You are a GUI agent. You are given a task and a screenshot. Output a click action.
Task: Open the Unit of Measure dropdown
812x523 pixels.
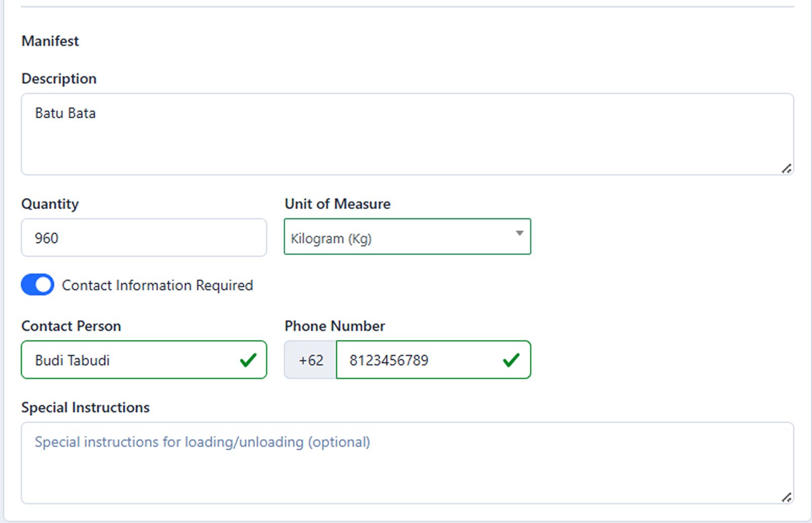(x=401, y=237)
